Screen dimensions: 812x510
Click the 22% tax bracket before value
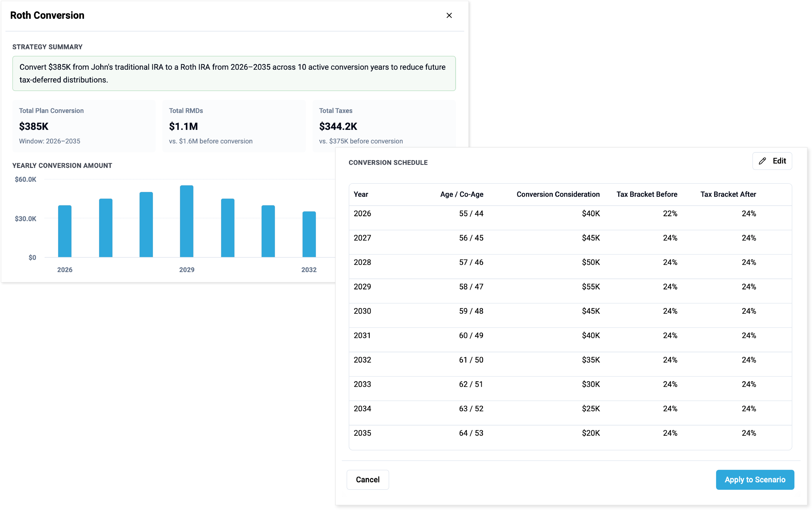(670, 214)
